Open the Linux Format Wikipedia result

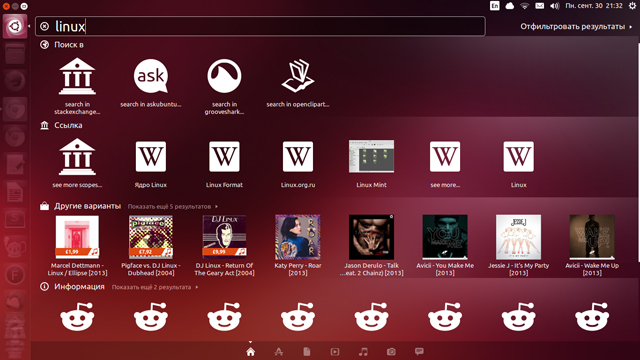pos(224,157)
